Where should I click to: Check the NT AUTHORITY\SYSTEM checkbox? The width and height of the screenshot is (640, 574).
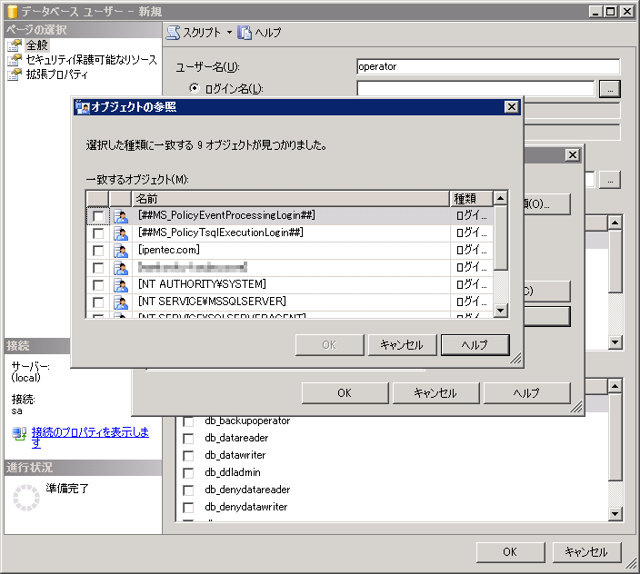[x=98, y=285]
